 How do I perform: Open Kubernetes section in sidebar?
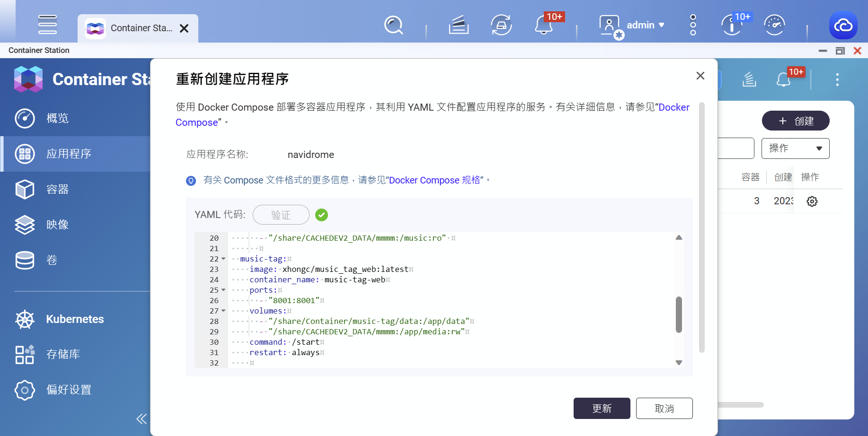75,319
